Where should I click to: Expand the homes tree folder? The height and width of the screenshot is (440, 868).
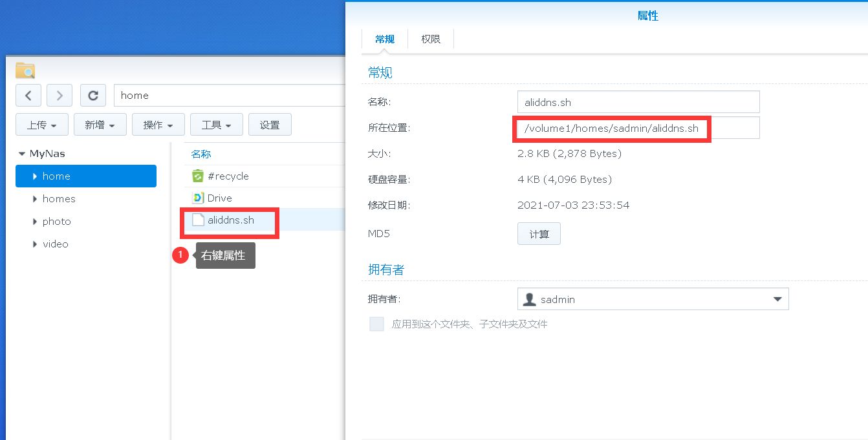point(35,199)
